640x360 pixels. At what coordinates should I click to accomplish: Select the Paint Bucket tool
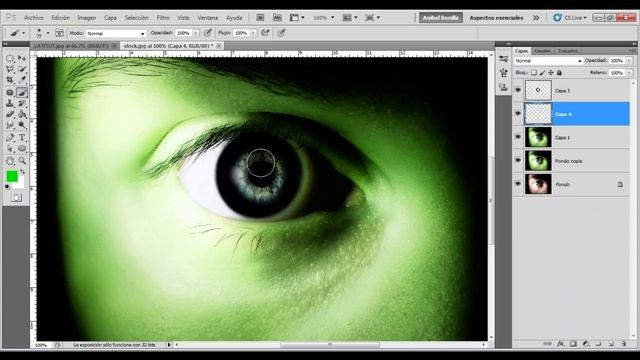pos(22,115)
